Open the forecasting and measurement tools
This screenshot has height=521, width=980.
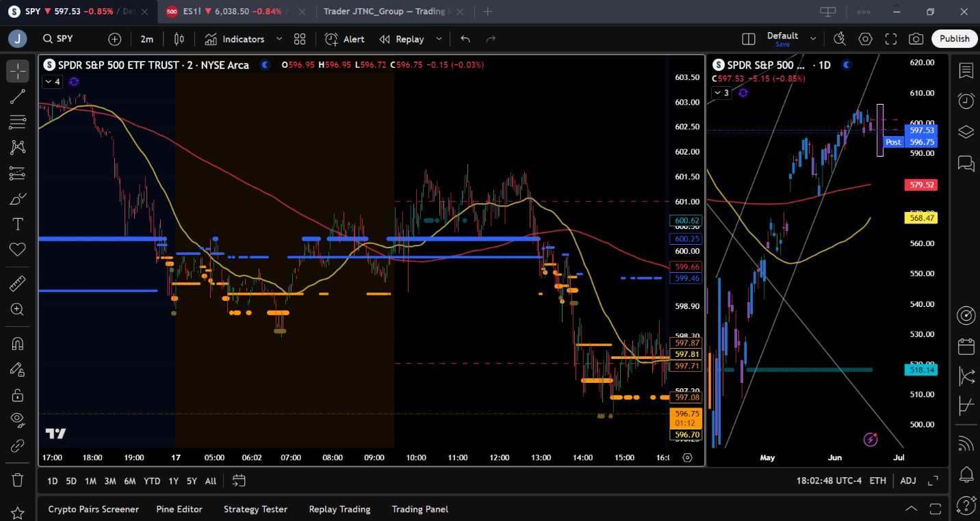click(18, 173)
